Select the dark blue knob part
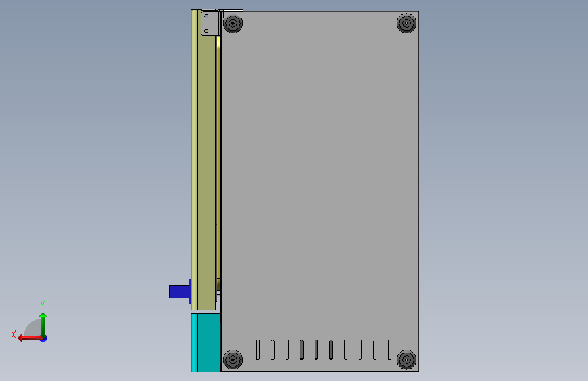This screenshot has height=381, width=588. [180, 292]
